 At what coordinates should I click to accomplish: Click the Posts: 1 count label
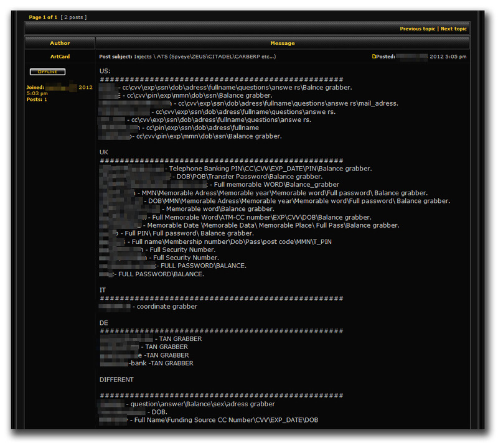[x=37, y=100]
